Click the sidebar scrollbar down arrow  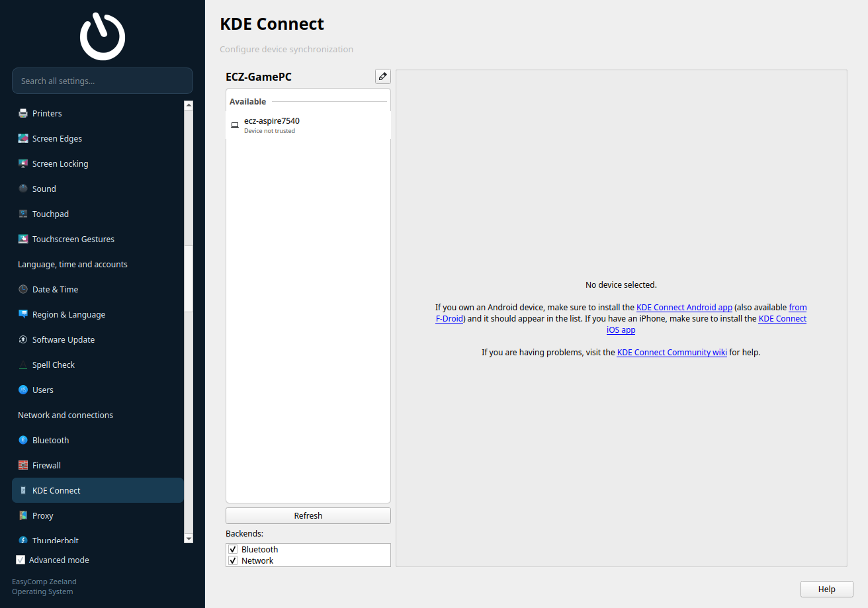point(189,539)
